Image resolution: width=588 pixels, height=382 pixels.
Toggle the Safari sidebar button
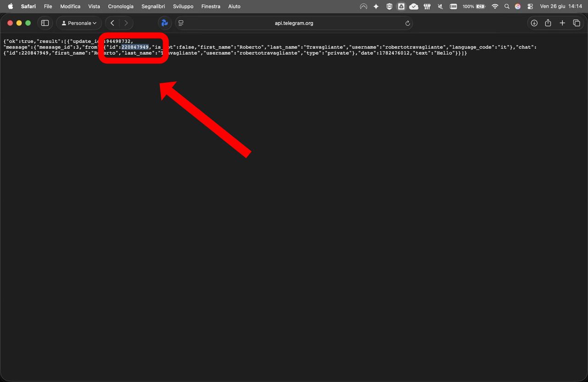coord(45,23)
